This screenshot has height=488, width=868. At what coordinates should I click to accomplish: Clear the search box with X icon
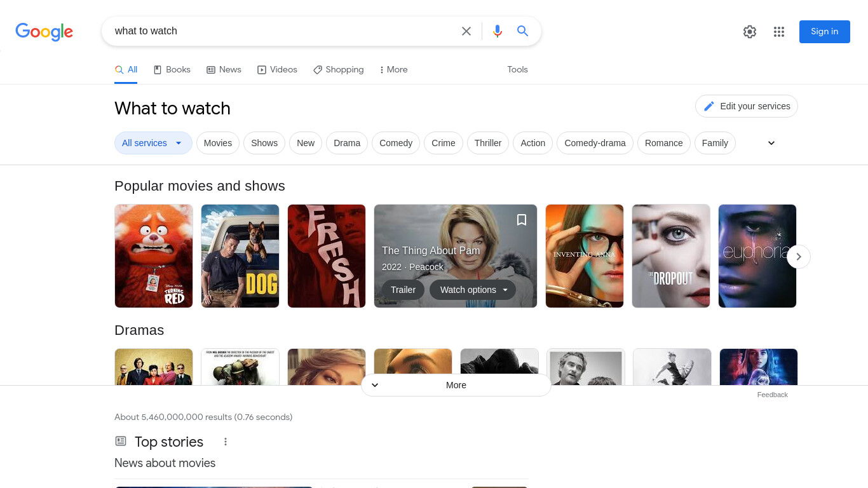coord(466,31)
